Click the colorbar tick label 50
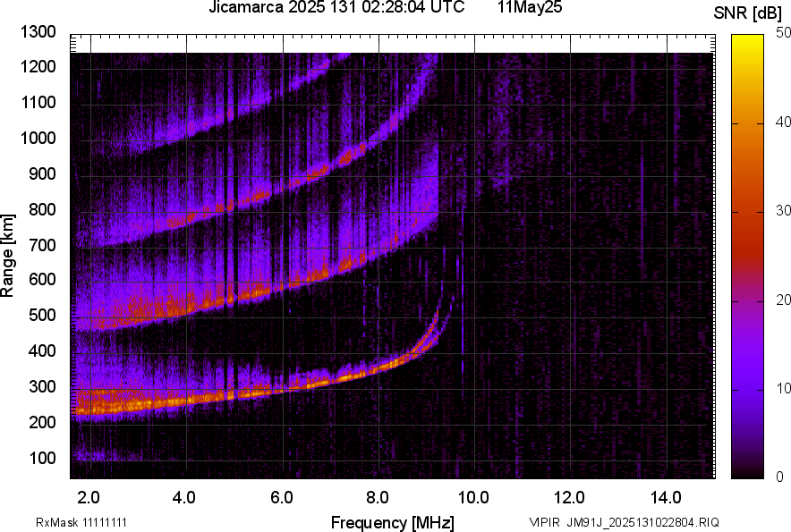791x532 pixels. (x=783, y=33)
